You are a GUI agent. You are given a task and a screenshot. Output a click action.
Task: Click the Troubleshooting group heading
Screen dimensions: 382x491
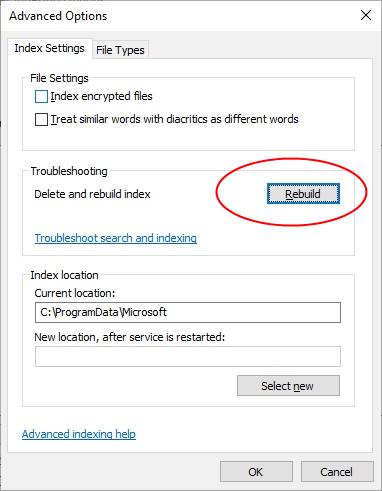(x=69, y=171)
